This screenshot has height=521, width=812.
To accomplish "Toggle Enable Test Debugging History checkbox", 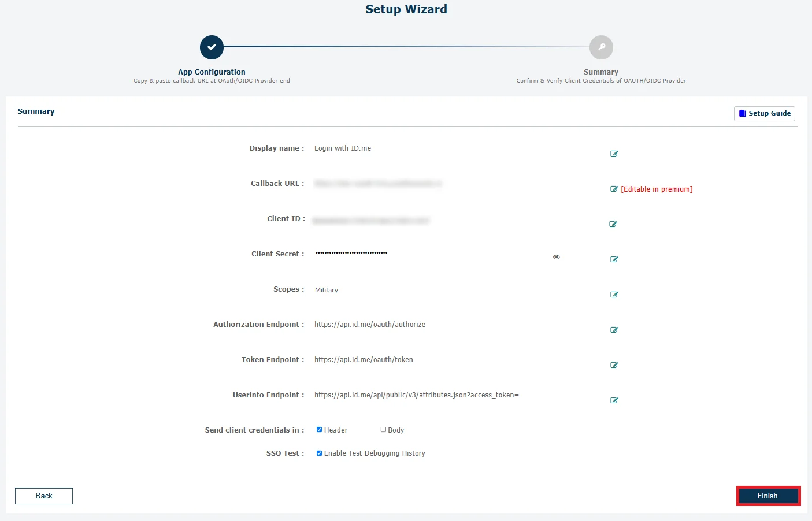I will 319,453.
